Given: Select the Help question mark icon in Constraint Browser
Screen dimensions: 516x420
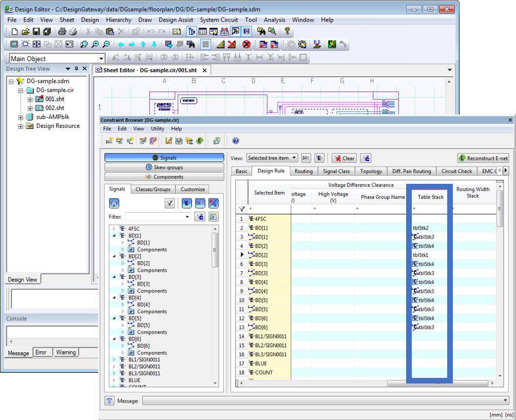Looking at the screenshot, I should [x=235, y=141].
